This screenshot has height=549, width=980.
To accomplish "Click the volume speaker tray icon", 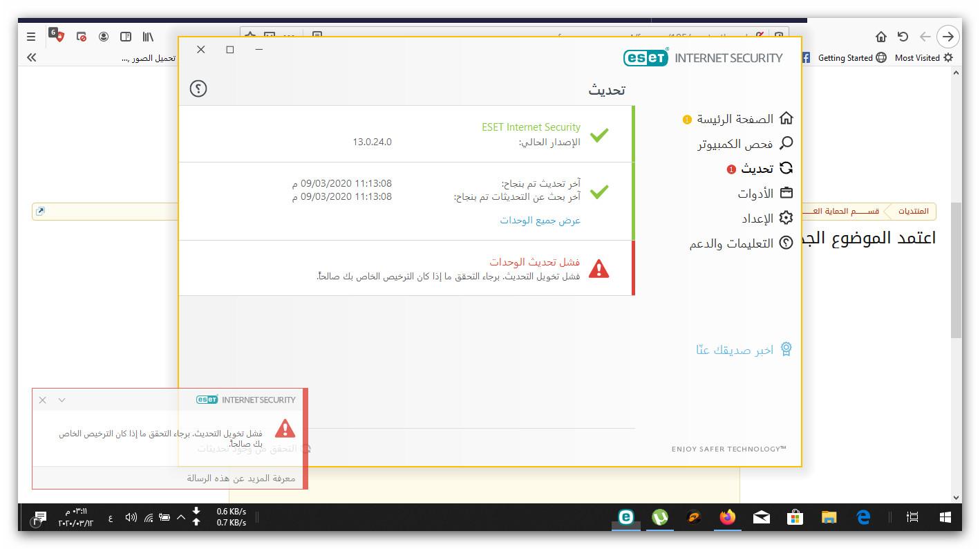I will 131,517.
